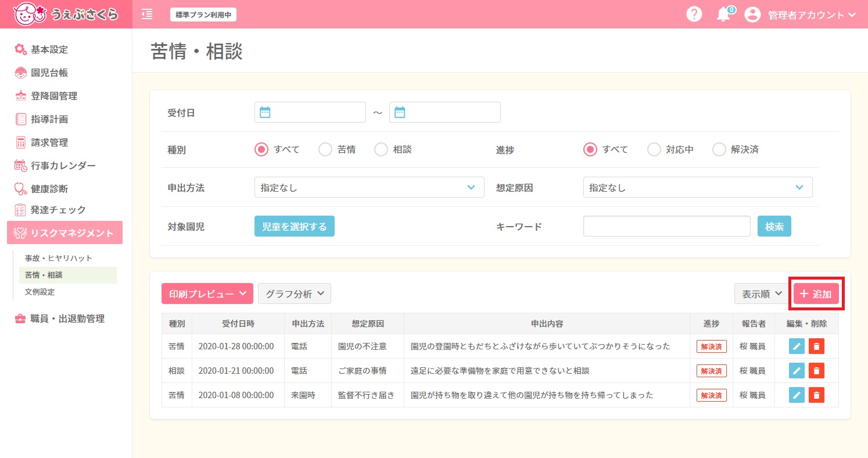
Task: Expand the グラフ分析 dropdown
Action: [295, 294]
